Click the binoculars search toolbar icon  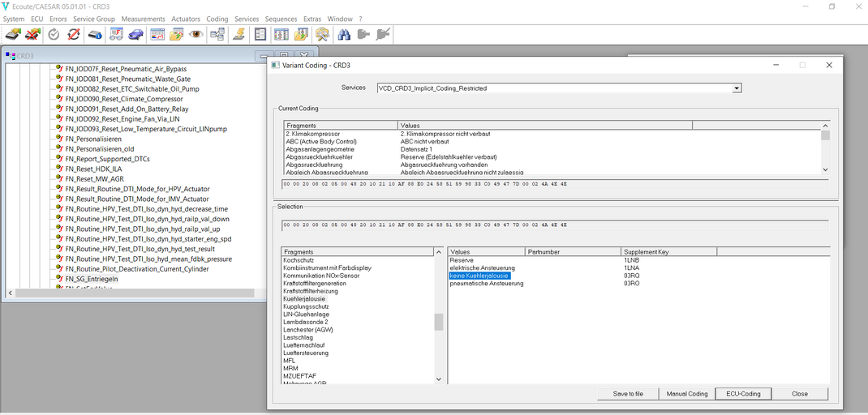click(x=344, y=34)
